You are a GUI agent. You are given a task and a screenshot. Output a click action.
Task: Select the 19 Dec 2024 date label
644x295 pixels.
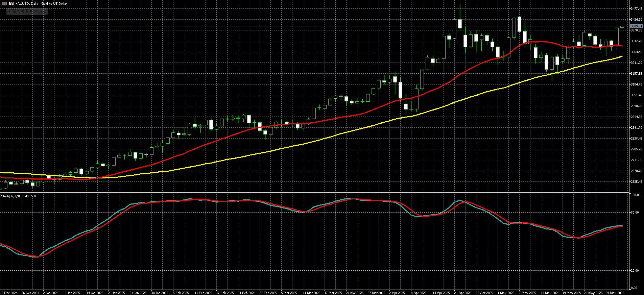9,293
